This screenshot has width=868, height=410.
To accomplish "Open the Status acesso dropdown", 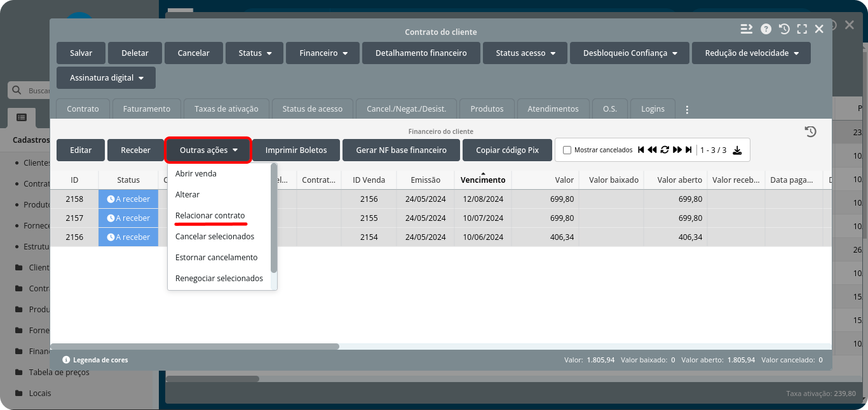I will point(525,53).
